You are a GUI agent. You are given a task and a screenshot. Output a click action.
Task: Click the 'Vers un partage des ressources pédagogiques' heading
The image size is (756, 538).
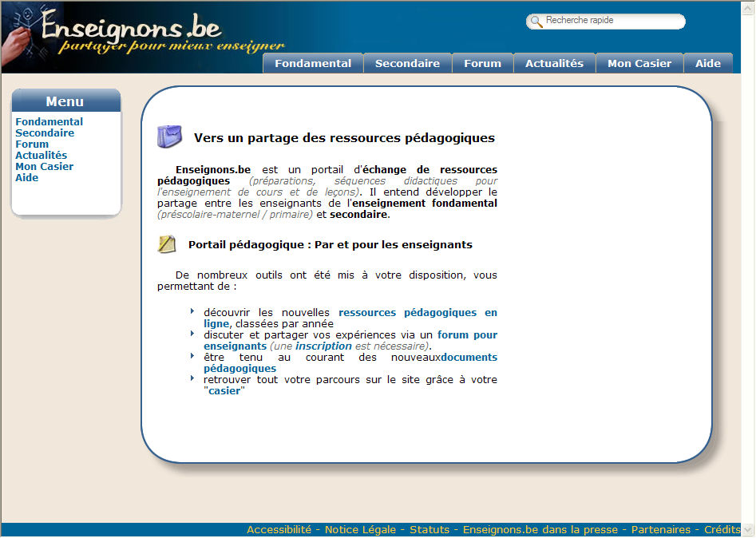coord(344,138)
